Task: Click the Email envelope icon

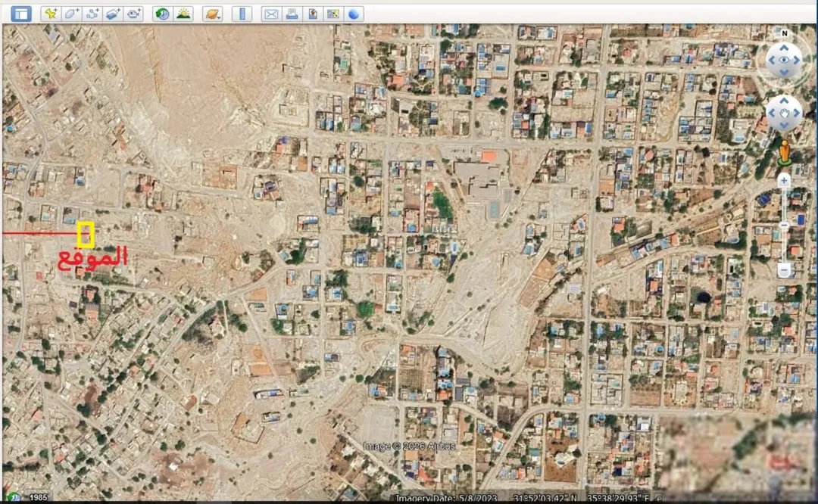Action: click(270, 14)
